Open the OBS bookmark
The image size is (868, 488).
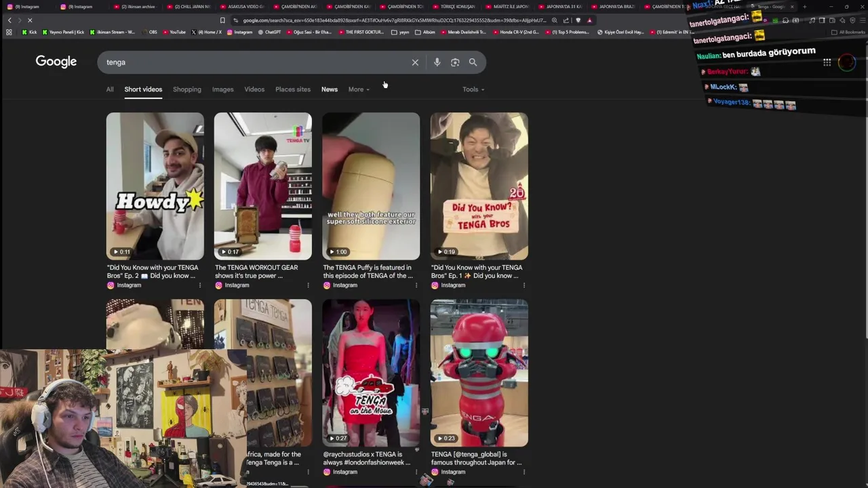tap(149, 32)
